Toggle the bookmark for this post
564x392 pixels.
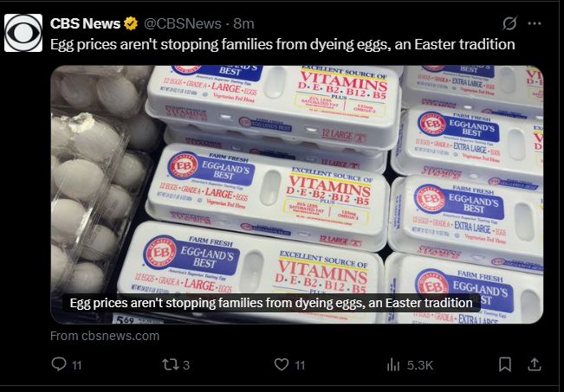click(x=505, y=365)
